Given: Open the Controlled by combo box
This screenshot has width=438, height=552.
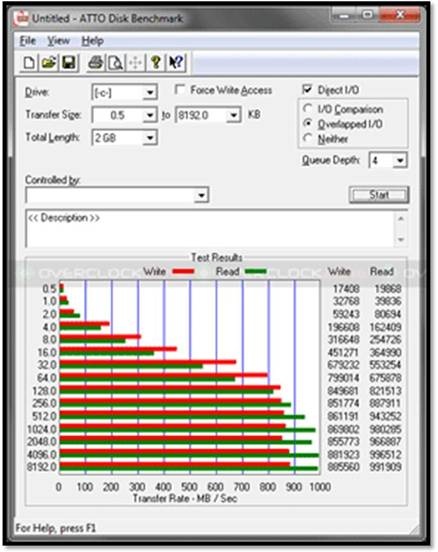Looking at the screenshot, I should 117,195.
